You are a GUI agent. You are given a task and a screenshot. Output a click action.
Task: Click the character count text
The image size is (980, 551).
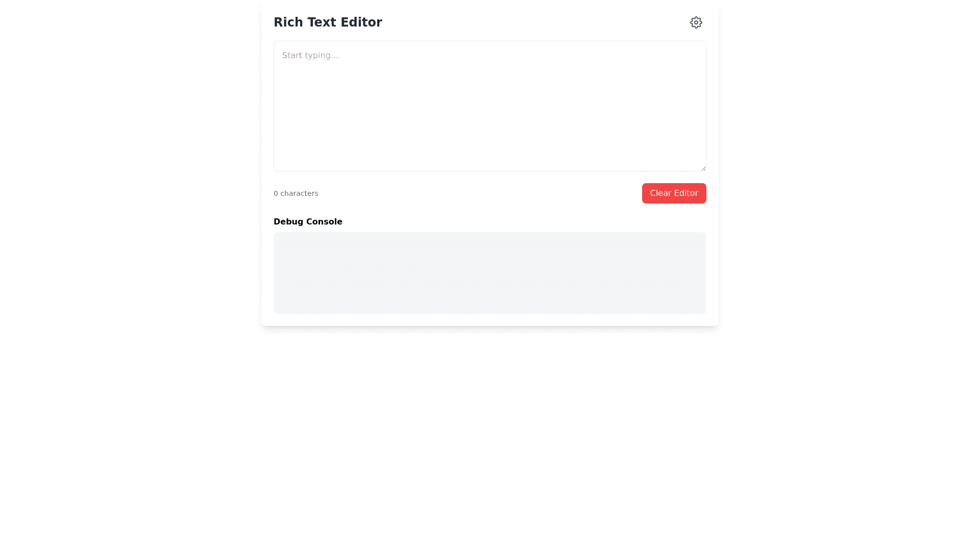pyautogui.click(x=296, y=193)
